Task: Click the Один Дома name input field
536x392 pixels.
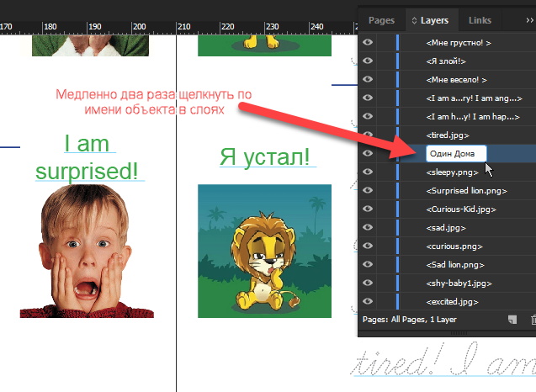Action: pos(456,153)
